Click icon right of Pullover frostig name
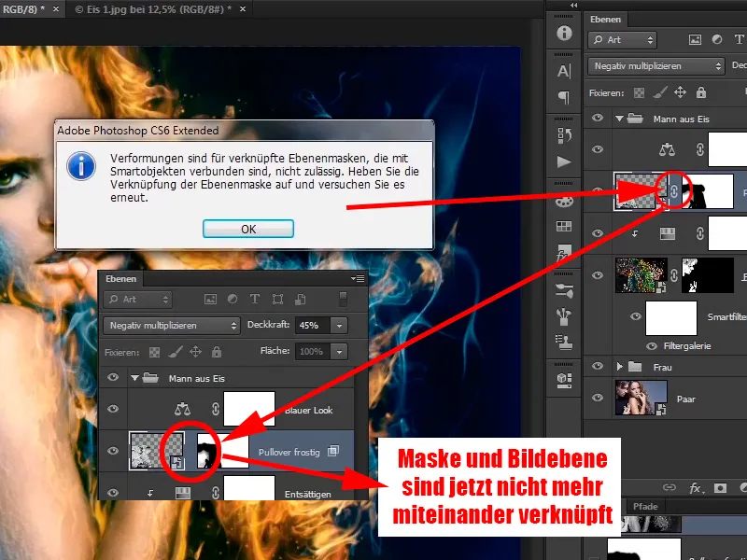The image size is (747, 560). pos(333,451)
